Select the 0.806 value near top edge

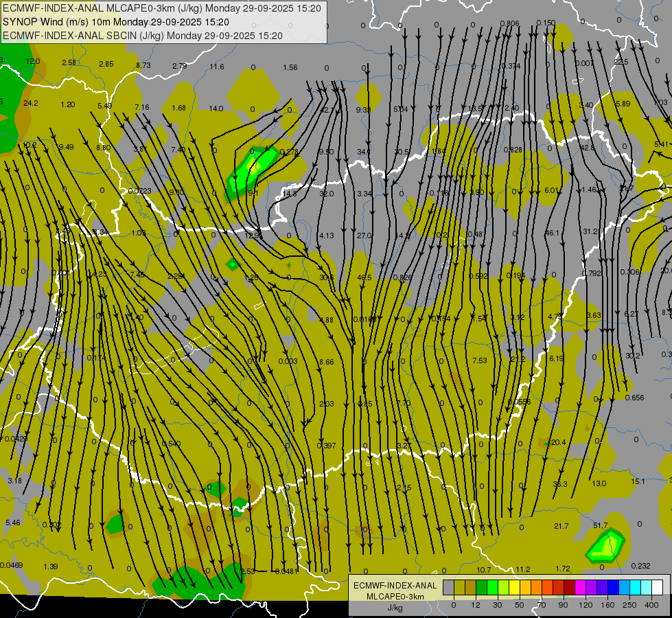[509, 23]
